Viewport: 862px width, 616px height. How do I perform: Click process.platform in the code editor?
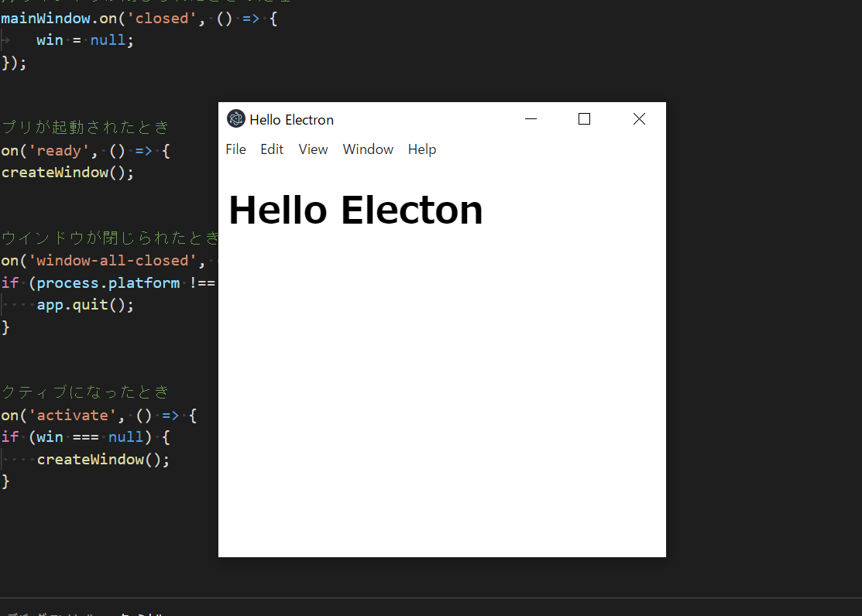108,283
